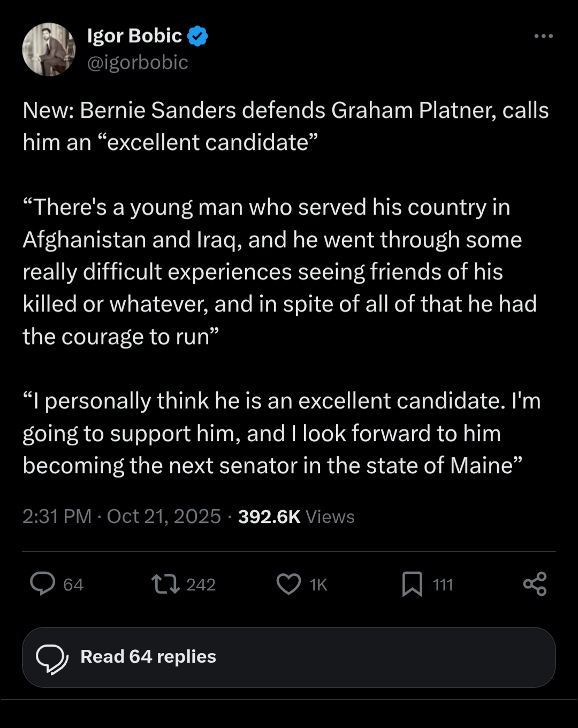Click the 111 bookmarks count
The height and width of the screenshot is (728, 578).
[443, 585]
